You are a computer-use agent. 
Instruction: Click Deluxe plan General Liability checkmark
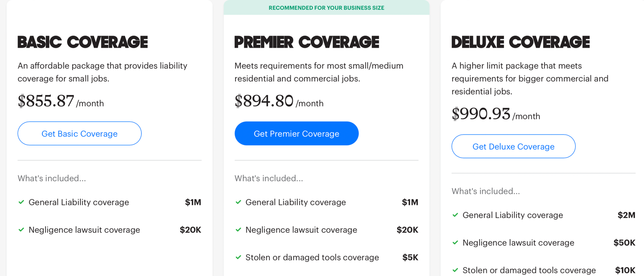point(455,215)
